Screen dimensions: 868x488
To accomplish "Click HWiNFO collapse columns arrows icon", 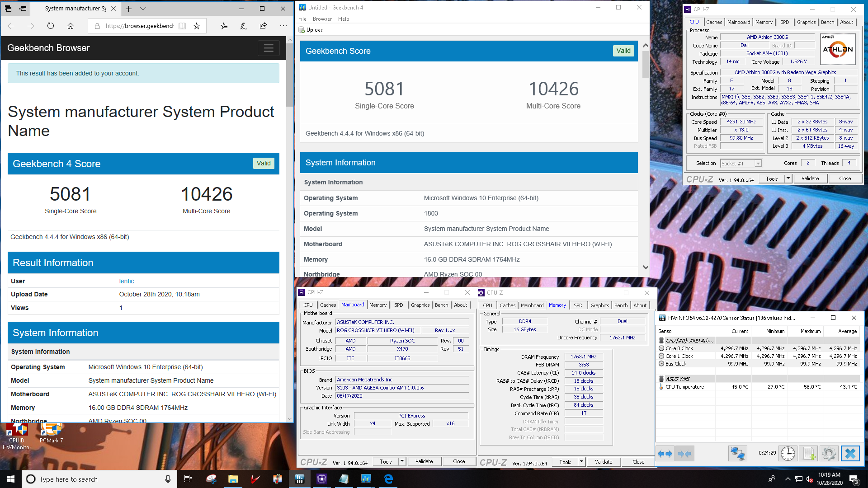I will coord(684,454).
